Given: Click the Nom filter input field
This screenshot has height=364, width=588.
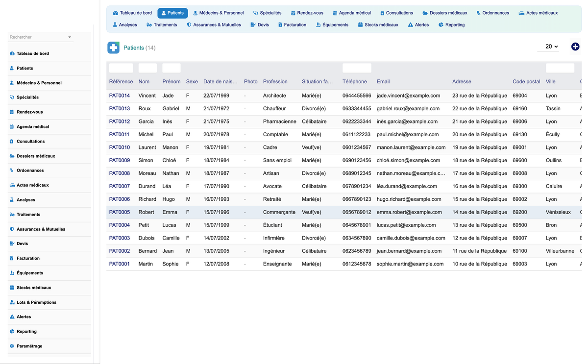Looking at the screenshot, I should click(x=147, y=68).
